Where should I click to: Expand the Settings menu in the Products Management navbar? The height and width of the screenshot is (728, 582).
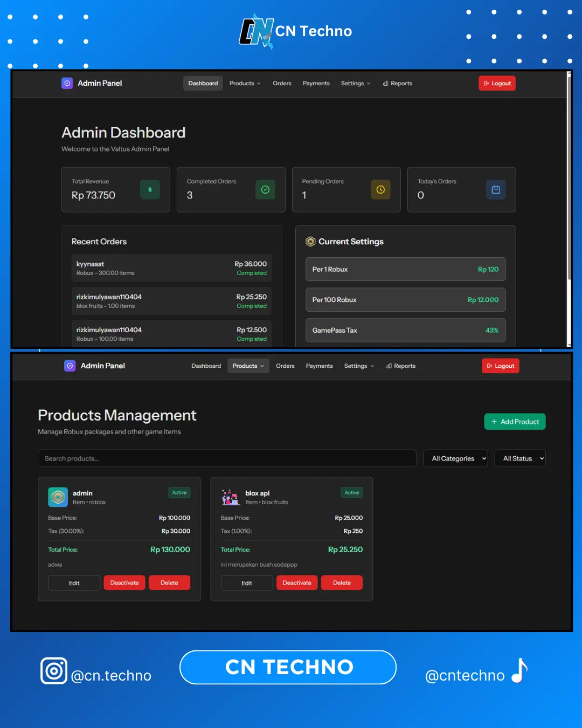pyautogui.click(x=359, y=366)
